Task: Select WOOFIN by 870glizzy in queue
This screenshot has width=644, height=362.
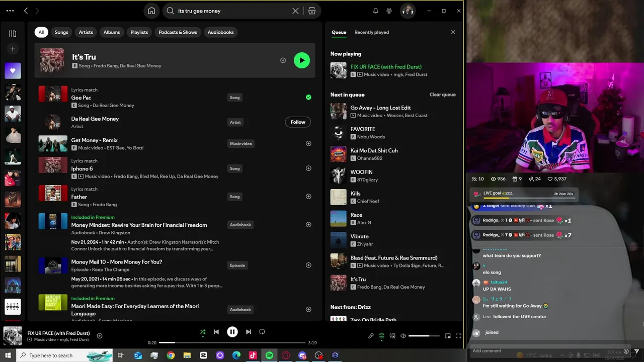Action: pos(393,175)
